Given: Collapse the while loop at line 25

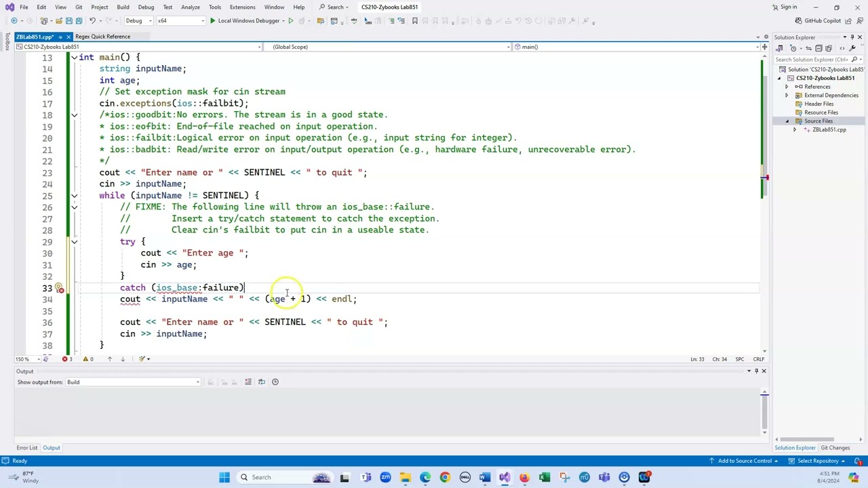Looking at the screenshot, I should (74, 195).
